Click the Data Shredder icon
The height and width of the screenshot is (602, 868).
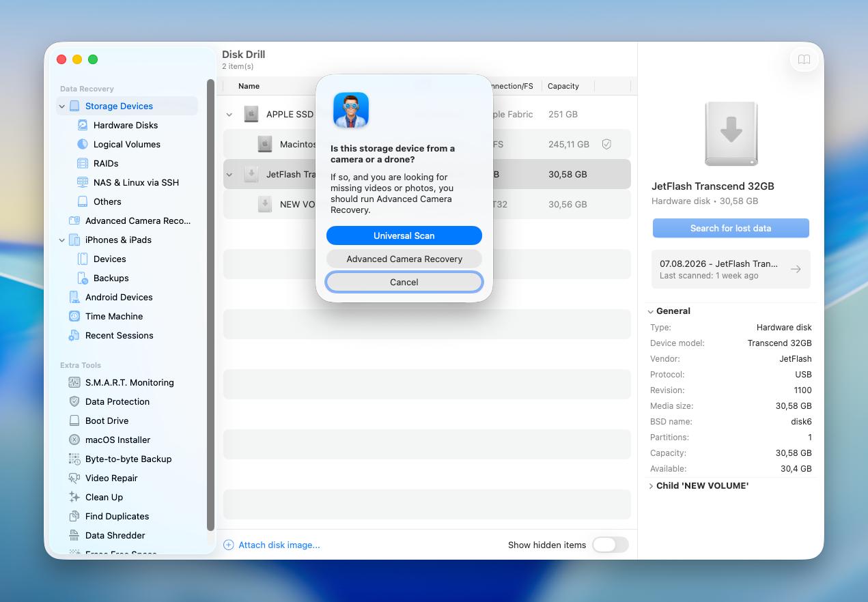[x=74, y=535]
